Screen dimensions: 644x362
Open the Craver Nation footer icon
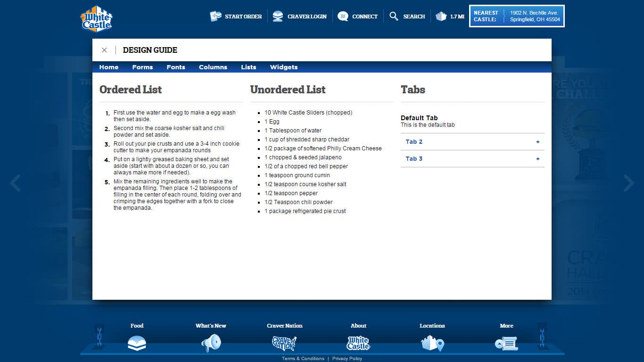point(284,343)
